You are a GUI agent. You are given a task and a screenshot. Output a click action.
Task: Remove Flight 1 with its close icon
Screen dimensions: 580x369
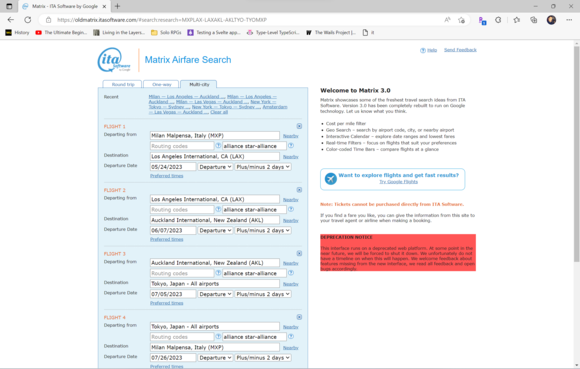pos(299,126)
